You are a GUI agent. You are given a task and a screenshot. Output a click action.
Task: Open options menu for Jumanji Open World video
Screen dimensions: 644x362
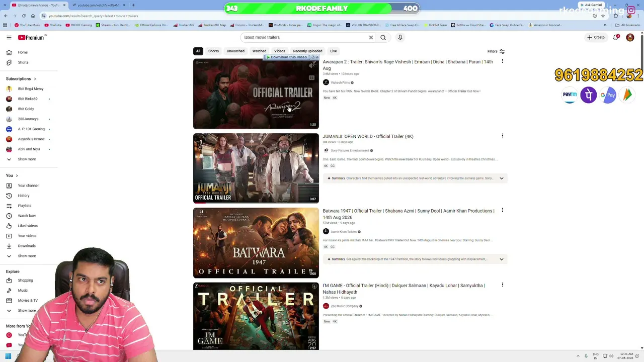pyautogui.click(x=502, y=136)
